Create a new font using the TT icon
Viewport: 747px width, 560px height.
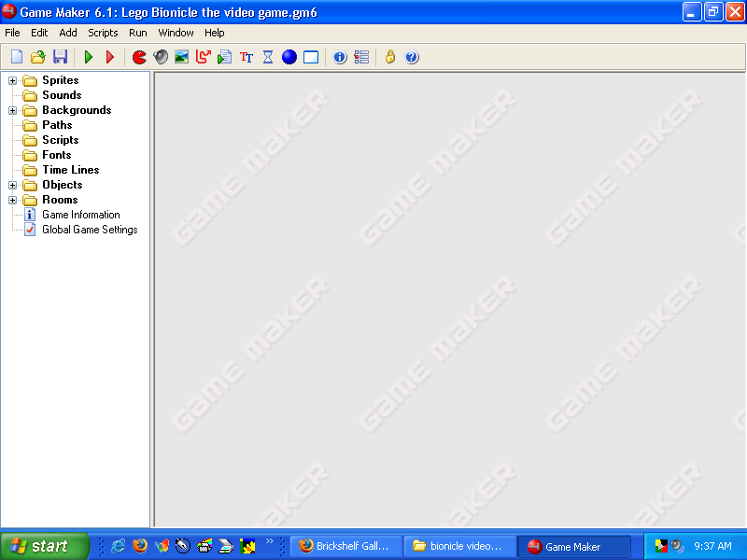point(246,57)
